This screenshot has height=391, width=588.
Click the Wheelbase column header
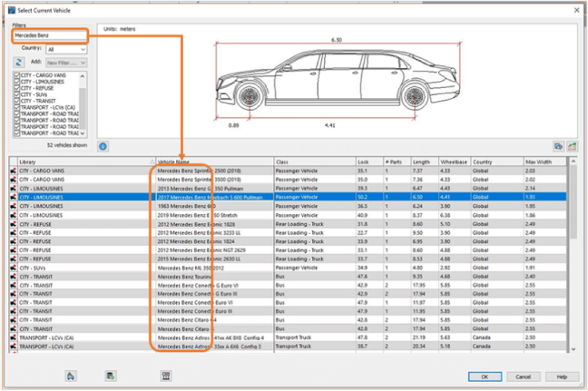(453, 161)
